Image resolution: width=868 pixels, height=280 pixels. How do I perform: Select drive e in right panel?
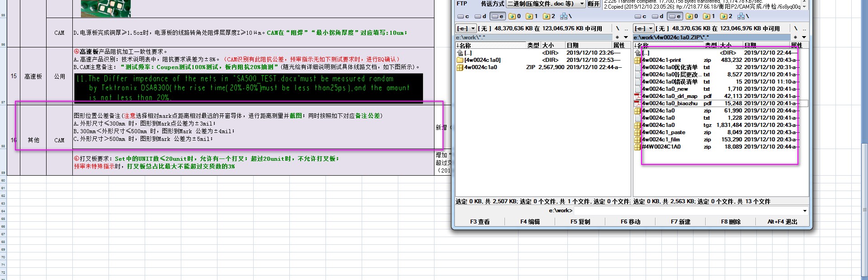coord(675,16)
